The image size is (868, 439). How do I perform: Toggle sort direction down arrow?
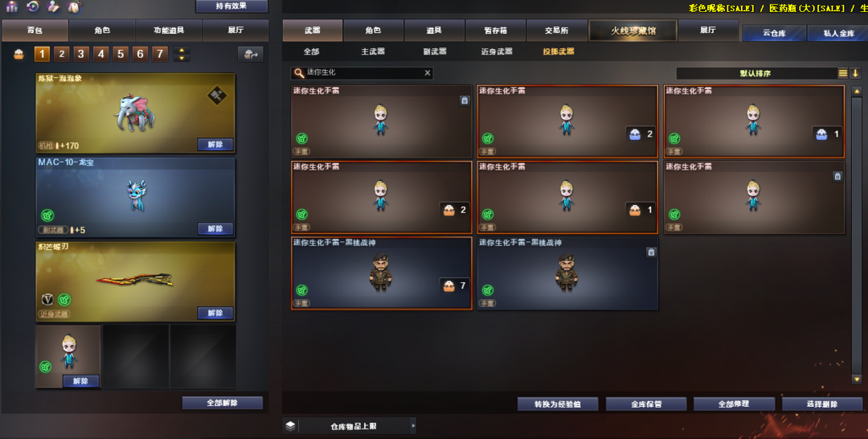[x=855, y=73]
